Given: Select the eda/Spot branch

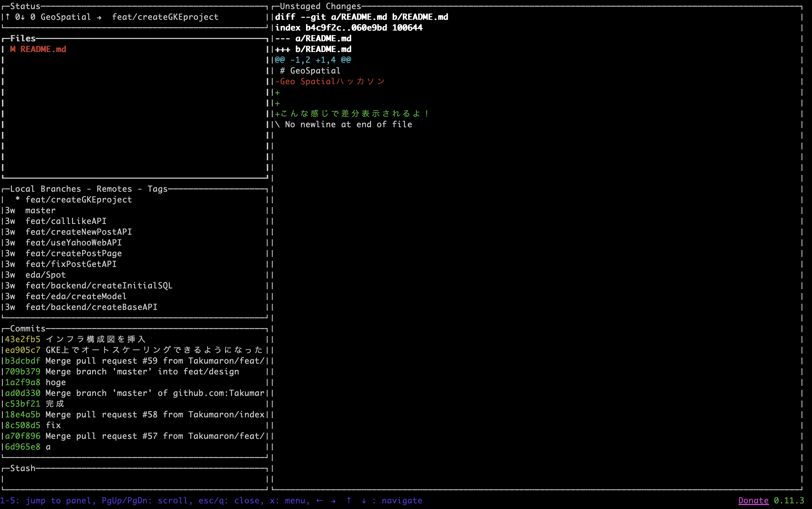Looking at the screenshot, I should point(135,275).
